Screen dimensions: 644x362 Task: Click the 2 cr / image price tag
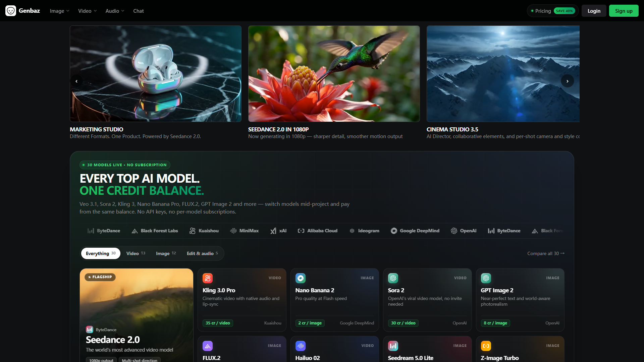click(310, 323)
